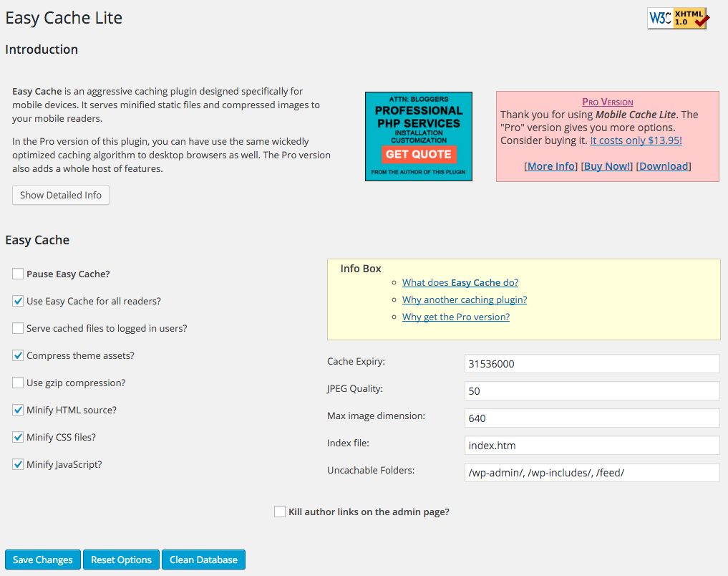Click the Index file input field
728x576 pixels.
[592, 446]
